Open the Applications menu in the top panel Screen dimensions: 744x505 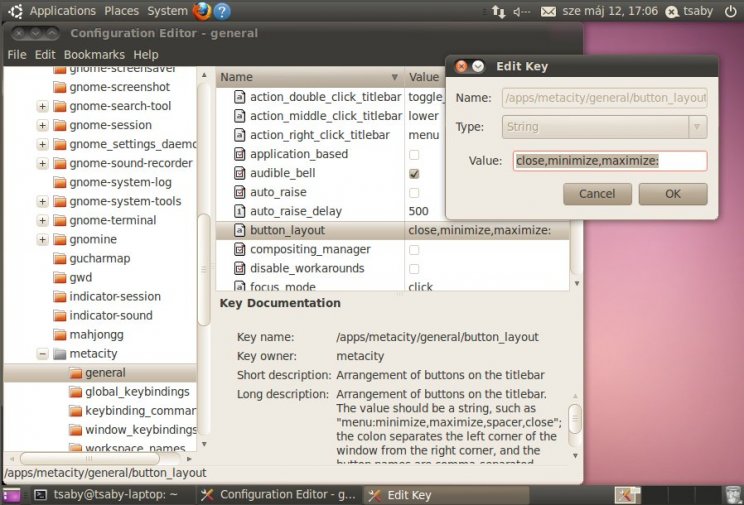[63, 11]
